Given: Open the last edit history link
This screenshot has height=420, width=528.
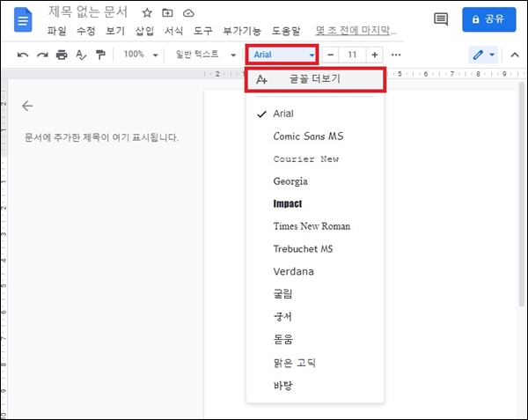Looking at the screenshot, I should pyautogui.click(x=356, y=31).
